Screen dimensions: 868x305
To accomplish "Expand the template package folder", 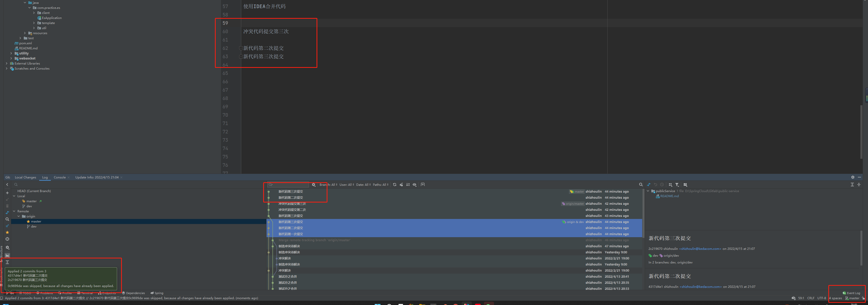I will 34,23.
